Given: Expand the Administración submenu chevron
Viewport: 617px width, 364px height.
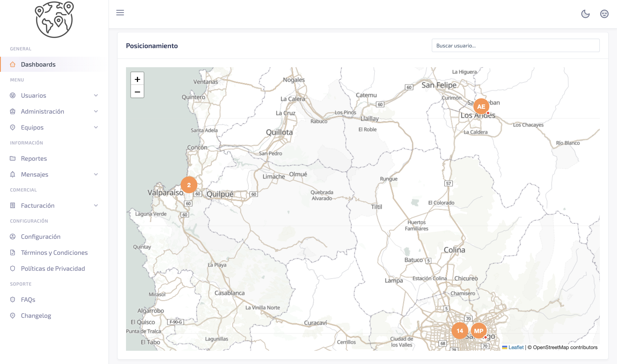Looking at the screenshot, I should [96, 111].
